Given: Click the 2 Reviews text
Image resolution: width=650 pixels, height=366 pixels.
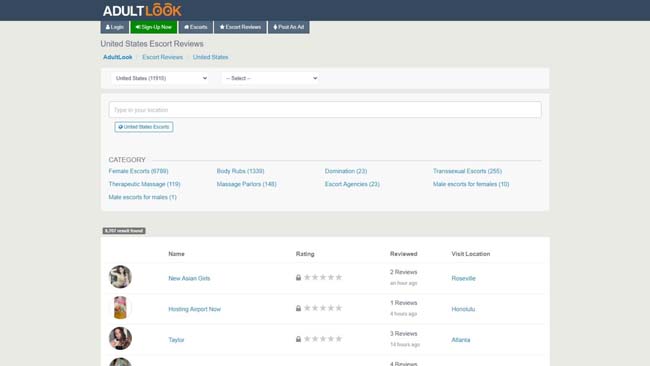Looking at the screenshot, I should click(403, 272).
